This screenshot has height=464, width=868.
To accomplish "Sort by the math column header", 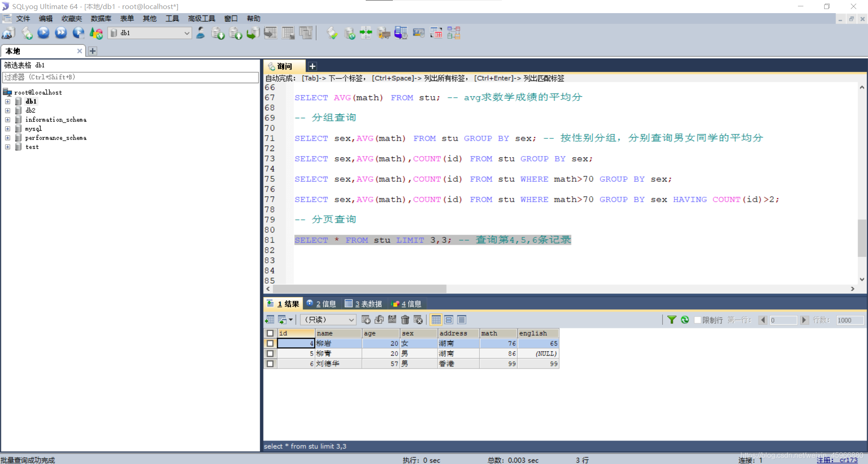I will [x=498, y=333].
